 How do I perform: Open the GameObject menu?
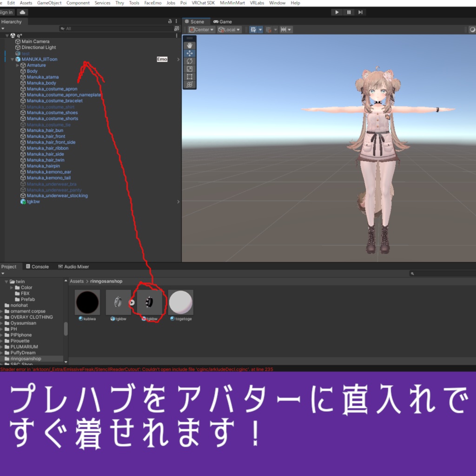coord(49,3)
